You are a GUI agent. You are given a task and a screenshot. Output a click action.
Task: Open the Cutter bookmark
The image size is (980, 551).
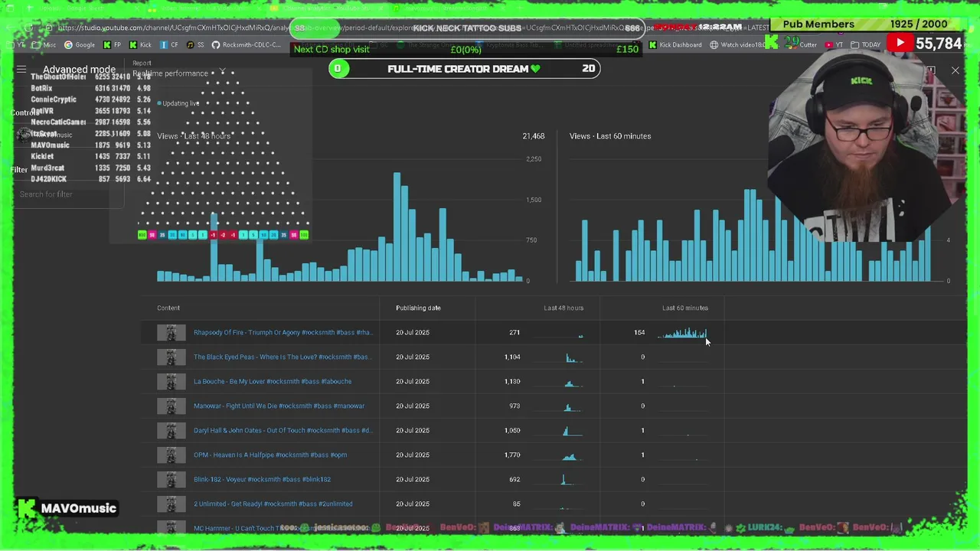[802, 45]
